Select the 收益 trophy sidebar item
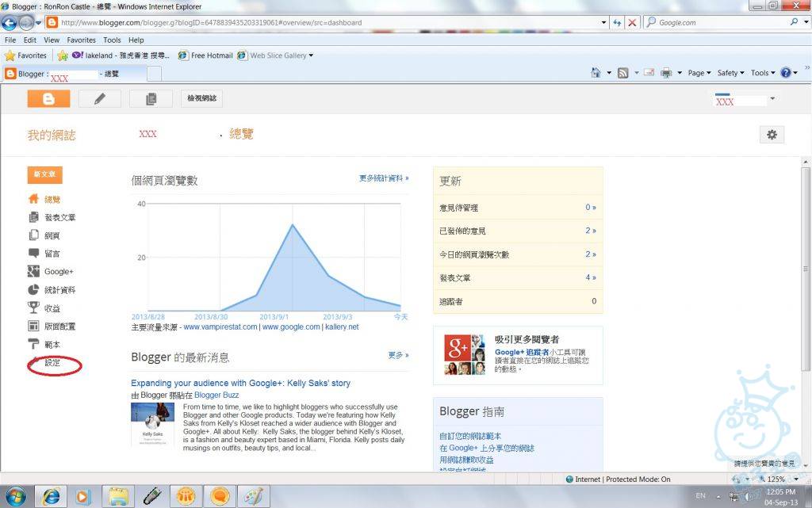This screenshot has width=812, height=508. [x=34, y=308]
